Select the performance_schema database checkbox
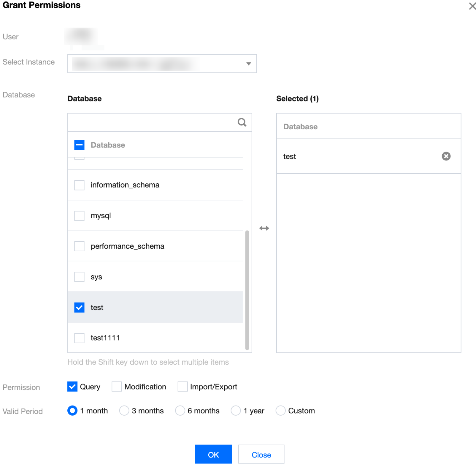The height and width of the screenshot is (464, 476). pos(79,246)
